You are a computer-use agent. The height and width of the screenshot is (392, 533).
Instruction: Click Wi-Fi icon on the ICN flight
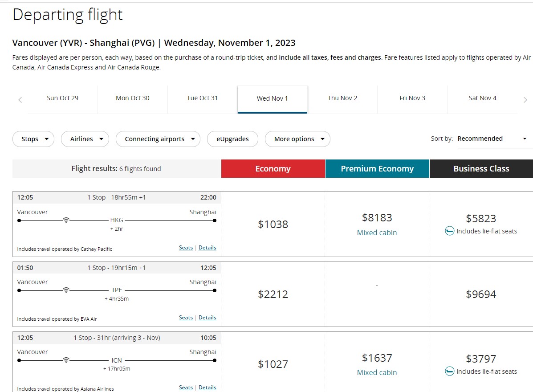(x=66, y=360)
